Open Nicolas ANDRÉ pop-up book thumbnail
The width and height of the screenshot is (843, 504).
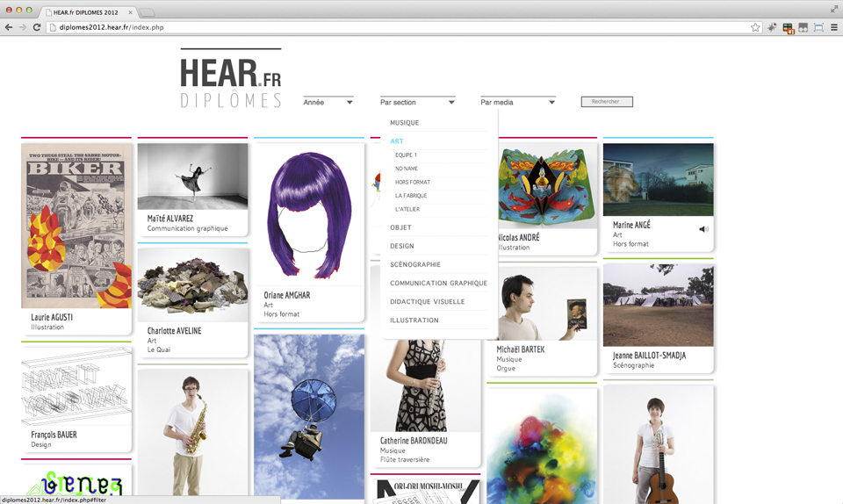tap(547, 186)
